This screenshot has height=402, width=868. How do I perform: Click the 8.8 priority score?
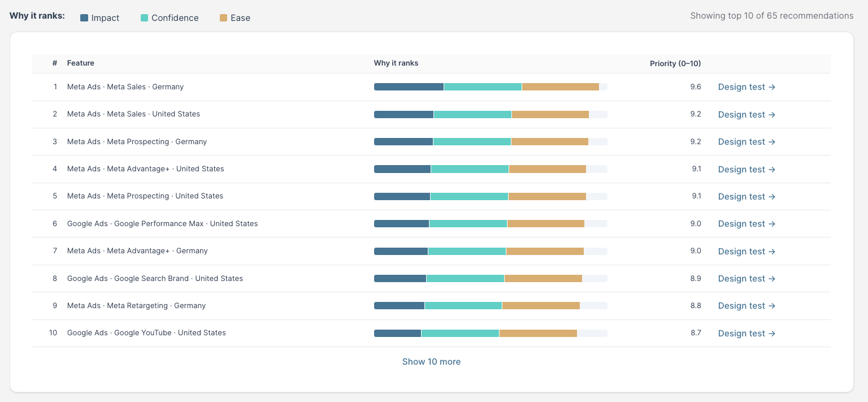(x=696, y=306)
